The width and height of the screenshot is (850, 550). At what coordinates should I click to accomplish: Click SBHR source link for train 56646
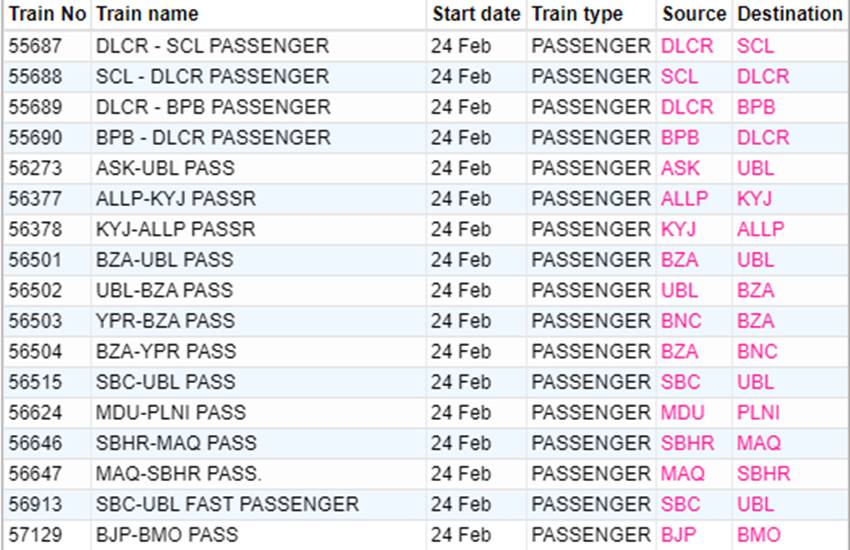point(687,442)
